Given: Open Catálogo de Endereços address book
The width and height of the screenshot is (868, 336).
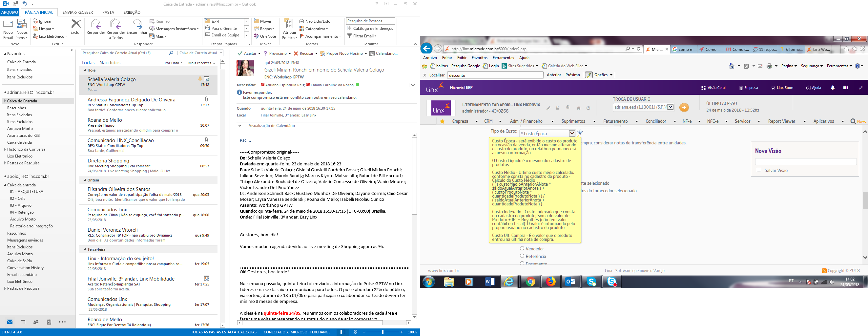Looking at the screenshot, I should [x=370, y=29].
